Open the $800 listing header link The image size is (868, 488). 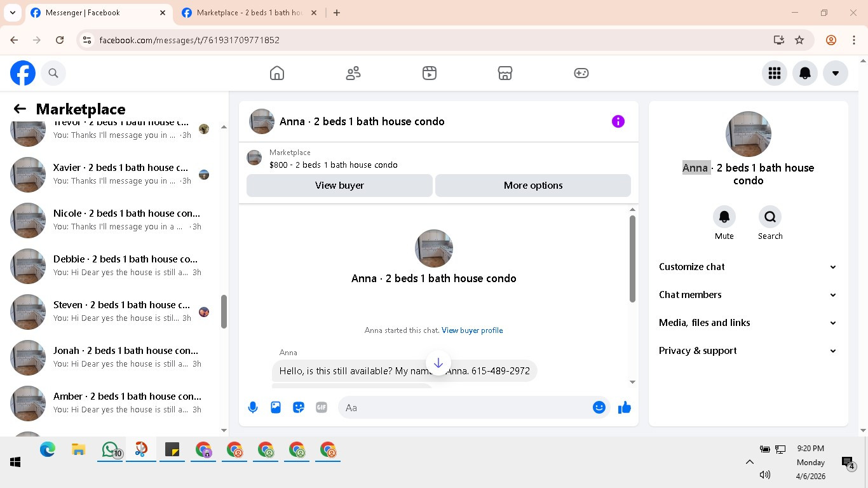pos(334,165)
